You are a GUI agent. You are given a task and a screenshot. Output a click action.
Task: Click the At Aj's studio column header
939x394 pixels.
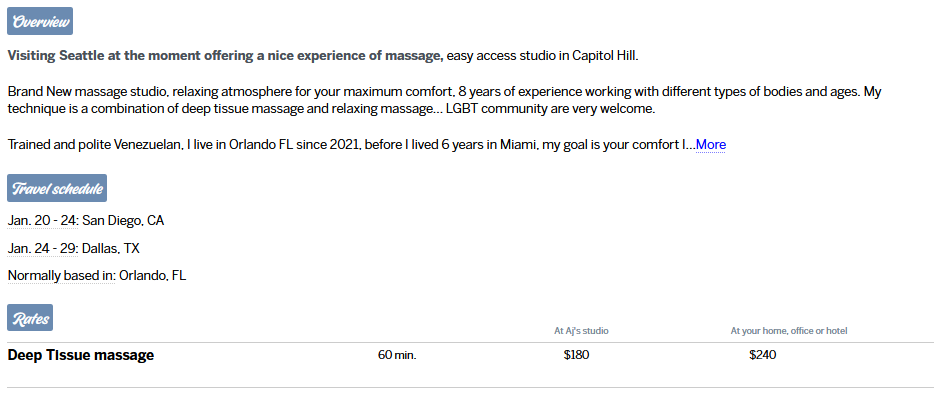[x=582, y=331]
